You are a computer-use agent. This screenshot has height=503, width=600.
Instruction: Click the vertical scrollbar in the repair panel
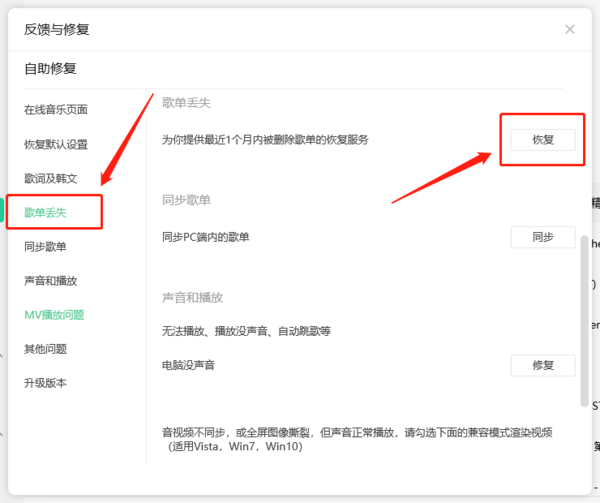tap(583, 320)
